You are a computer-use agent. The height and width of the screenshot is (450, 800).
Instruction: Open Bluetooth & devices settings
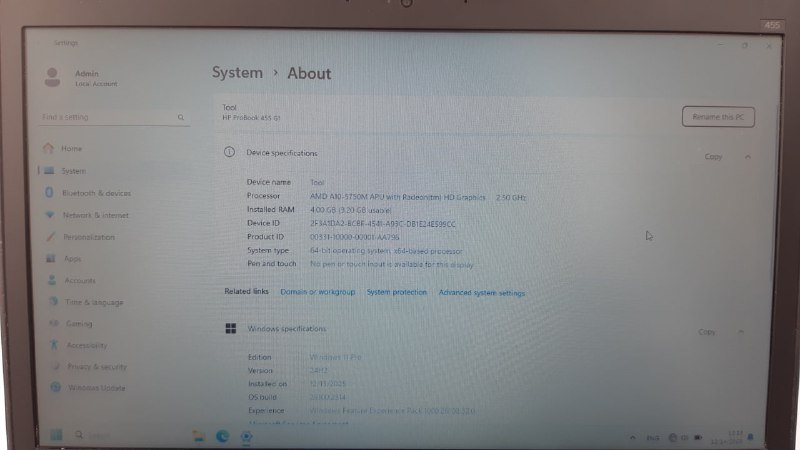pos(96,193)
